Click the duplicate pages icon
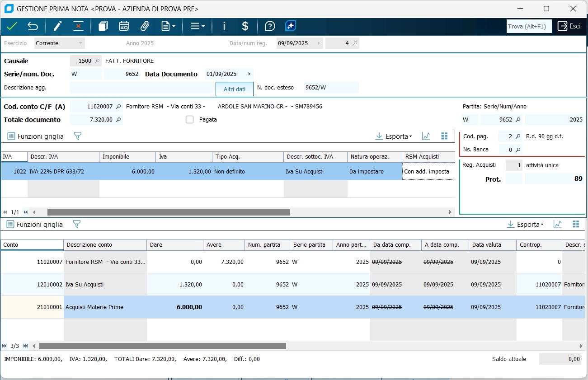 coord(103,26)
